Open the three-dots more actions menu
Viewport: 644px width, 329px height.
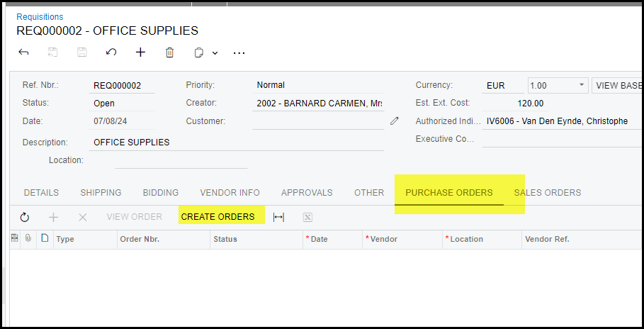[x=239, y=52]
